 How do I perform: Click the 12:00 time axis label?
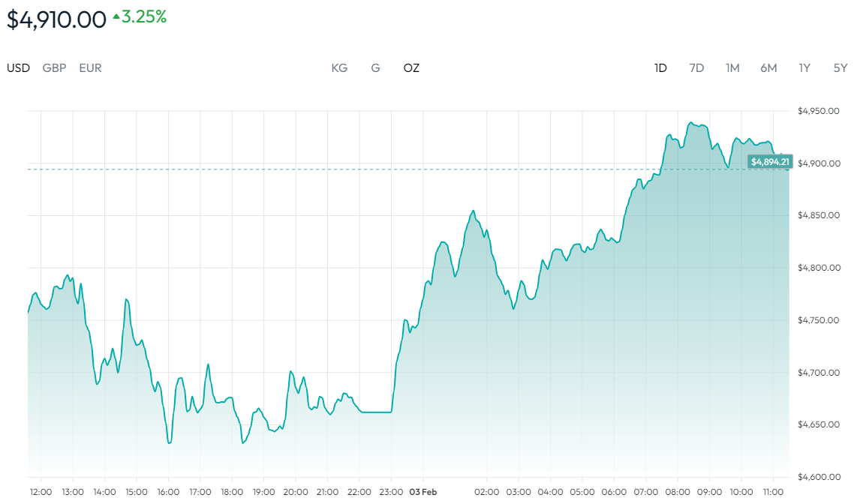(41, 492)
